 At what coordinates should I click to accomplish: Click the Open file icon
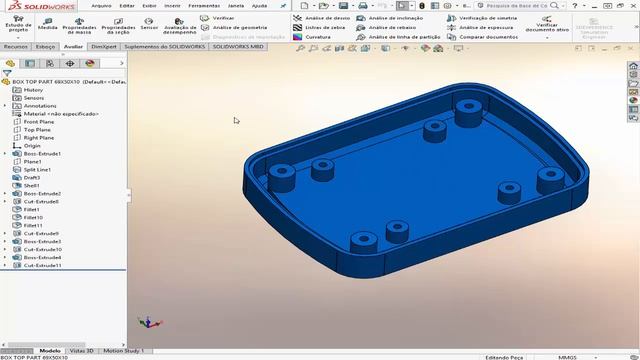(x=323, y=6)
